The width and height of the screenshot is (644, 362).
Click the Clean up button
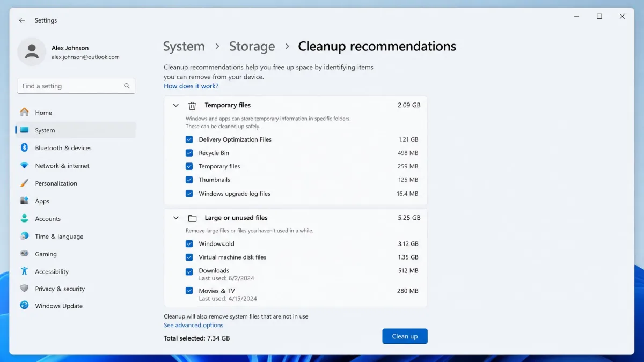pos(405,336)
